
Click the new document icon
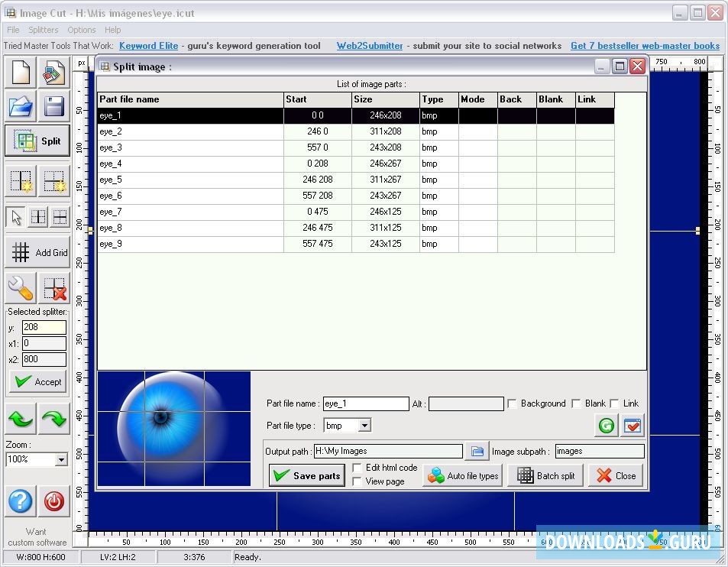[x=21, y=73]
